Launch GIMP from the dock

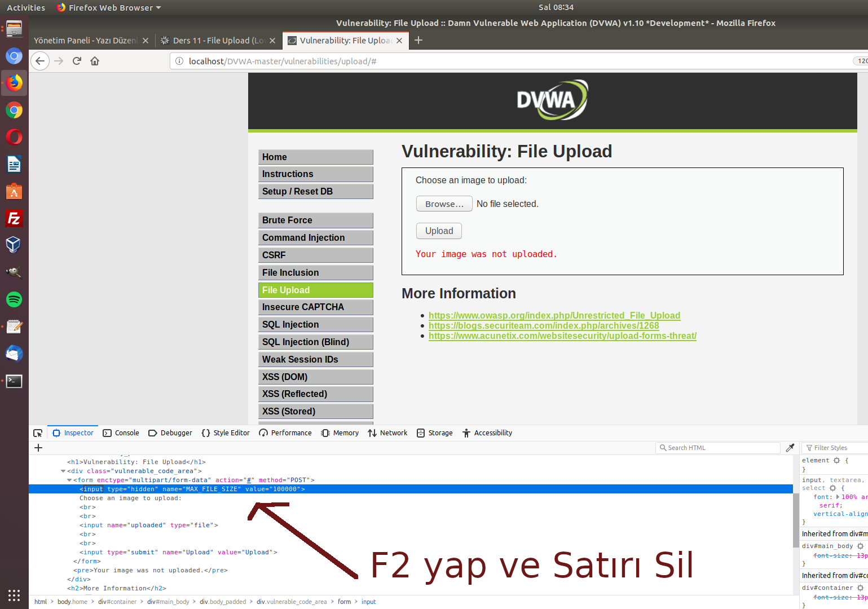(14, 272)
